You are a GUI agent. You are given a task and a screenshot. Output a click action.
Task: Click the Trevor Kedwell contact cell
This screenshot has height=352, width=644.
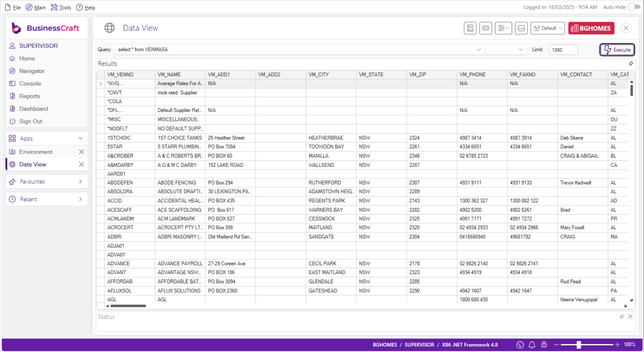583,183
